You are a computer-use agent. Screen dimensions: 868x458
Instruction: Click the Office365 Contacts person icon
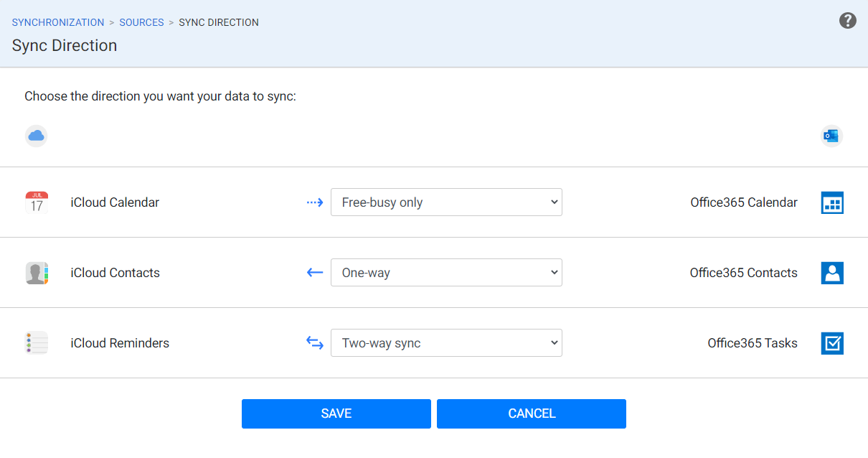point(832,273)
